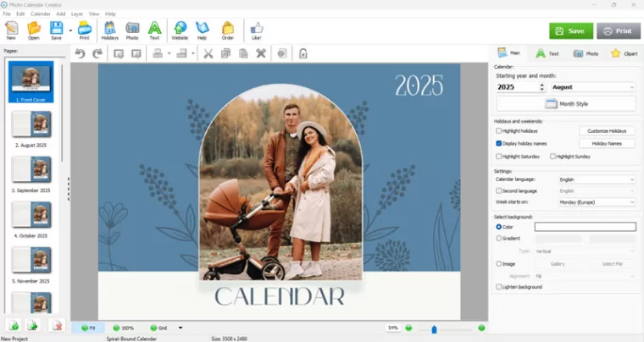Expand the Save icon dropdown arrow
Viewport: 644px width, 342px height.
70,30
